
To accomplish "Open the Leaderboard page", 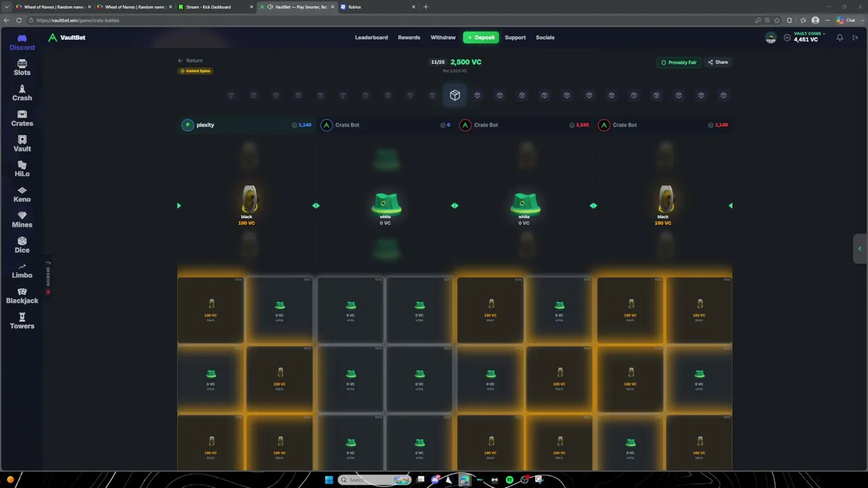I will tap(372, 37).
